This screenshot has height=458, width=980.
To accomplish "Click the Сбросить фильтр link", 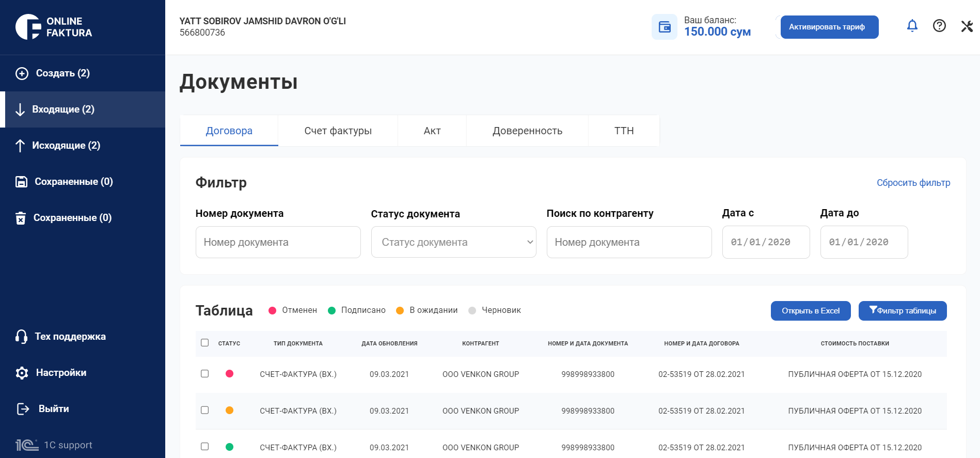I will (x=913, y=183).
